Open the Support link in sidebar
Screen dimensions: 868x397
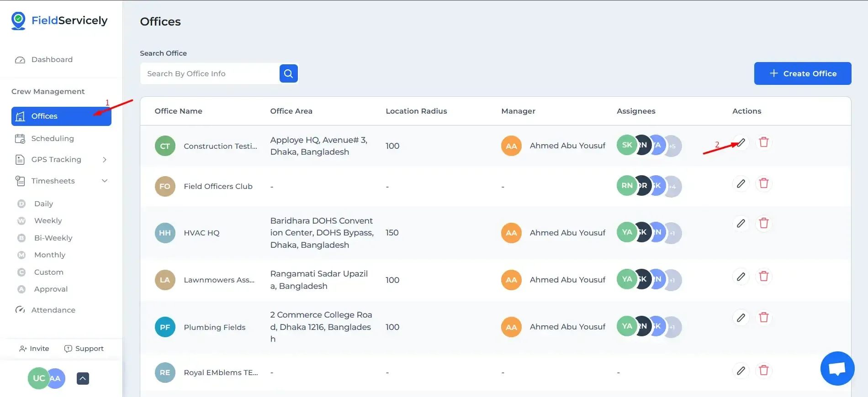[x=84, y=349]
